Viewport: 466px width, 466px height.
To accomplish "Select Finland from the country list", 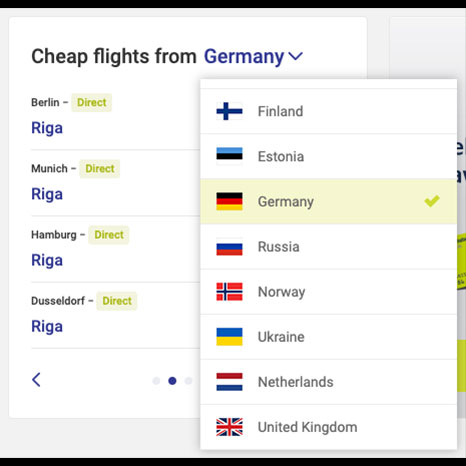I will [328, 111].
